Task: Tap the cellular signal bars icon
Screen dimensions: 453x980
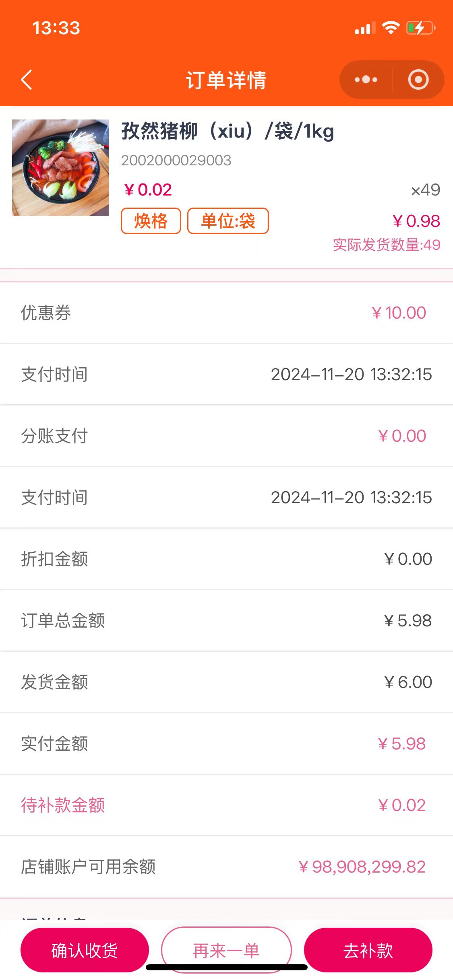Action: tap(365, 29)
